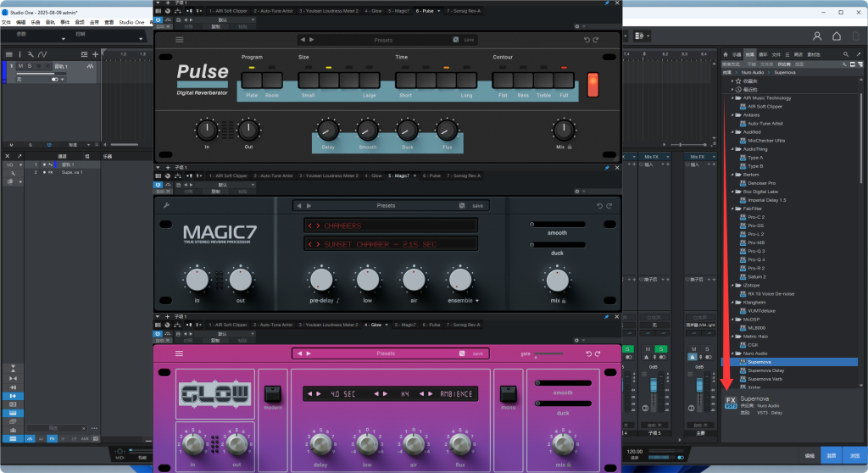
Task: Open the 4 - Glow tab dropdown arrow
Action: point(387,325)
